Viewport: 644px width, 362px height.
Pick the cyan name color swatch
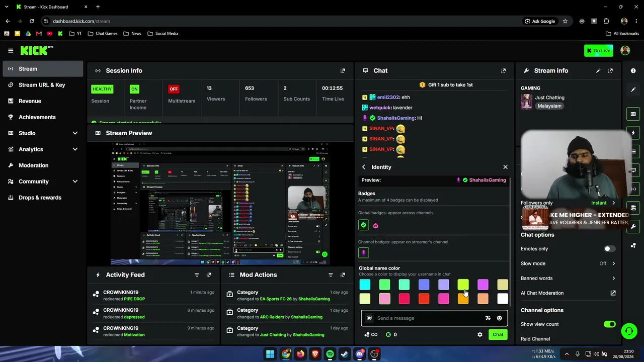coord(365,285)
